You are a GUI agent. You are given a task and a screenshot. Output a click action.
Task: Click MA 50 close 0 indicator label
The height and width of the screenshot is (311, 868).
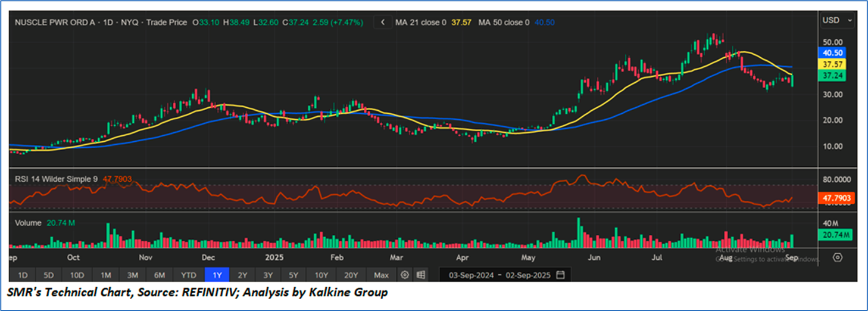pos(504,23)
